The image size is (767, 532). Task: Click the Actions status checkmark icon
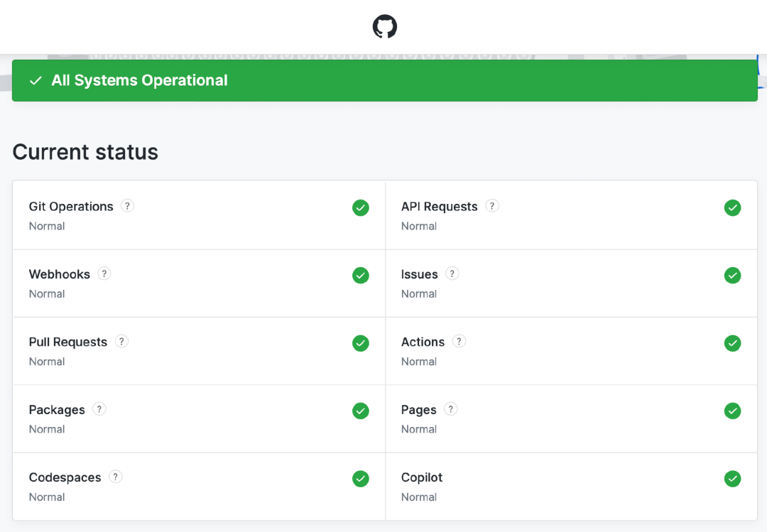(732, 343)
